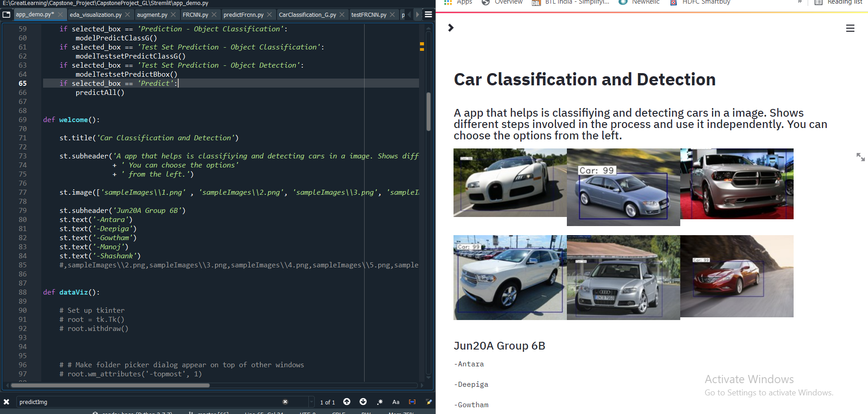Click the find previous arrow in search bar

click(x=347, y=402)
